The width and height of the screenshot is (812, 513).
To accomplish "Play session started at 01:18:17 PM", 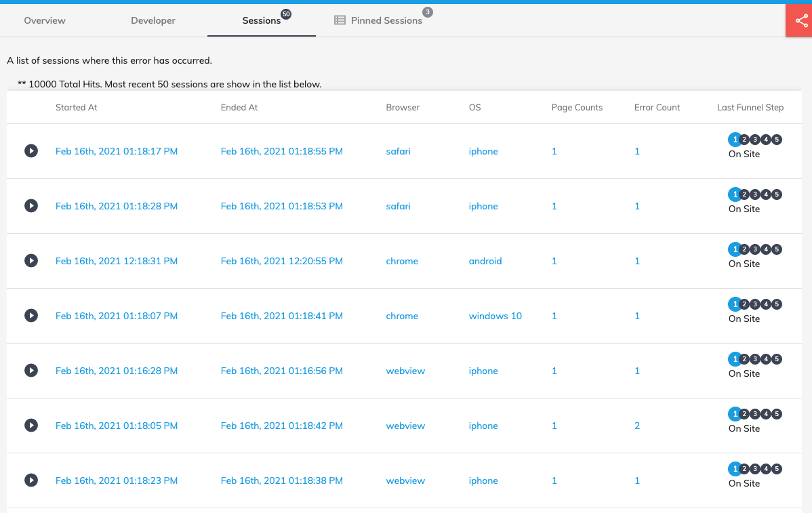I will [31, 150].
